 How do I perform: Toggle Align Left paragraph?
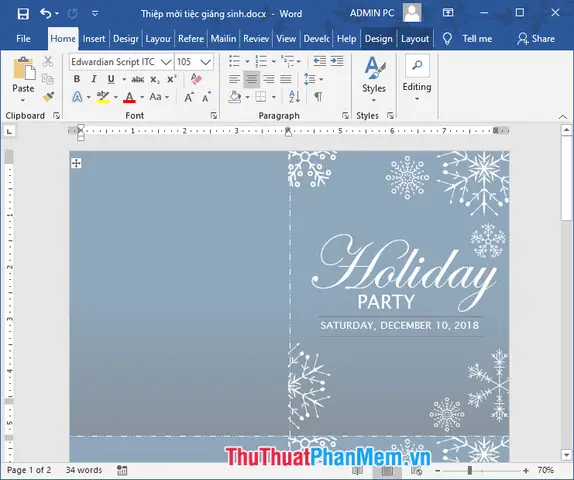[x=234, y=79]
